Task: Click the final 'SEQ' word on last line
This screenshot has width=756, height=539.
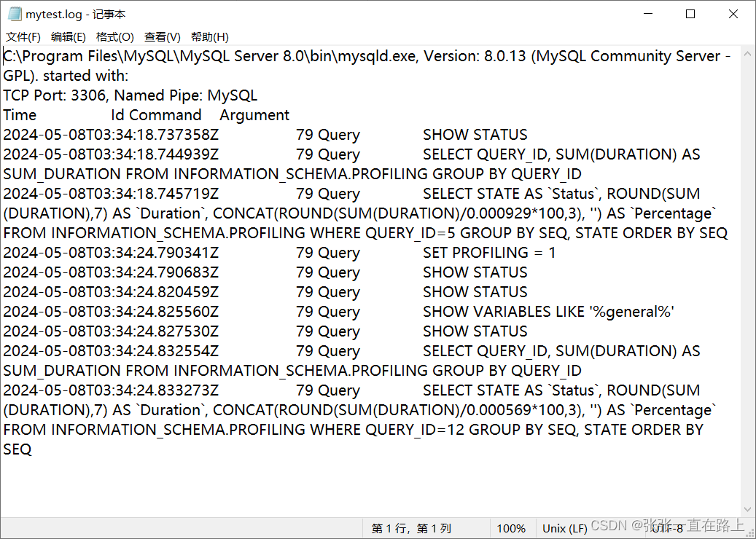Action: [17, 449]
